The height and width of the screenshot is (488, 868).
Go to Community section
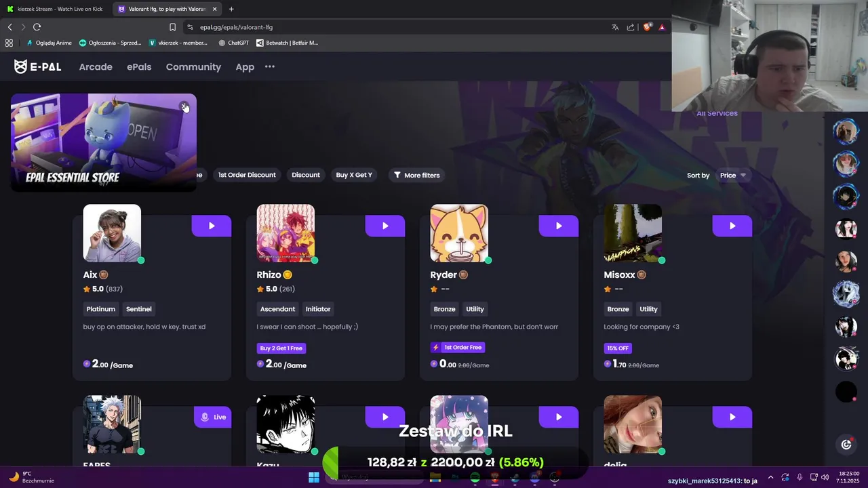pos(193,66)
